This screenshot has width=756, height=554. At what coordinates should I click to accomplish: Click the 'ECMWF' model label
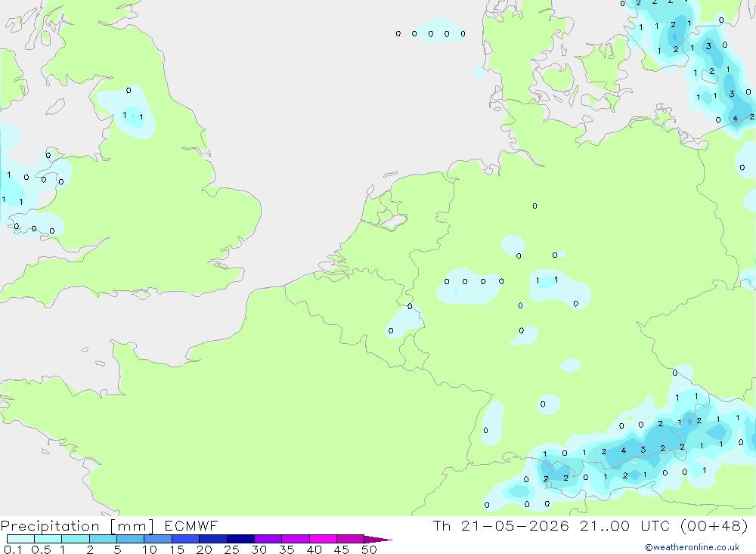tap(191, 526)
